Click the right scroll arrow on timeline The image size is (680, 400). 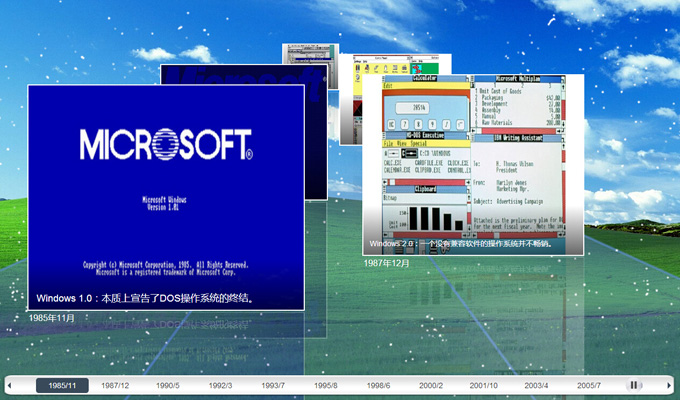point(669,385)
